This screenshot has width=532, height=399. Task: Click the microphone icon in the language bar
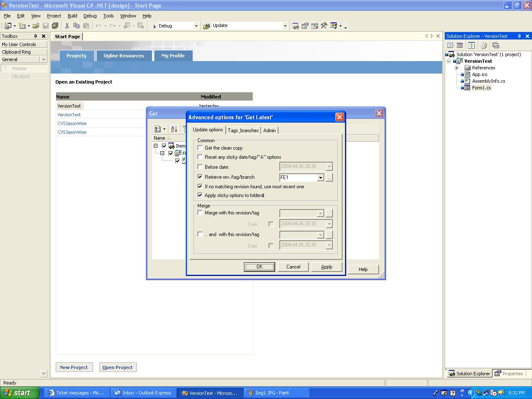click(436, 393)
